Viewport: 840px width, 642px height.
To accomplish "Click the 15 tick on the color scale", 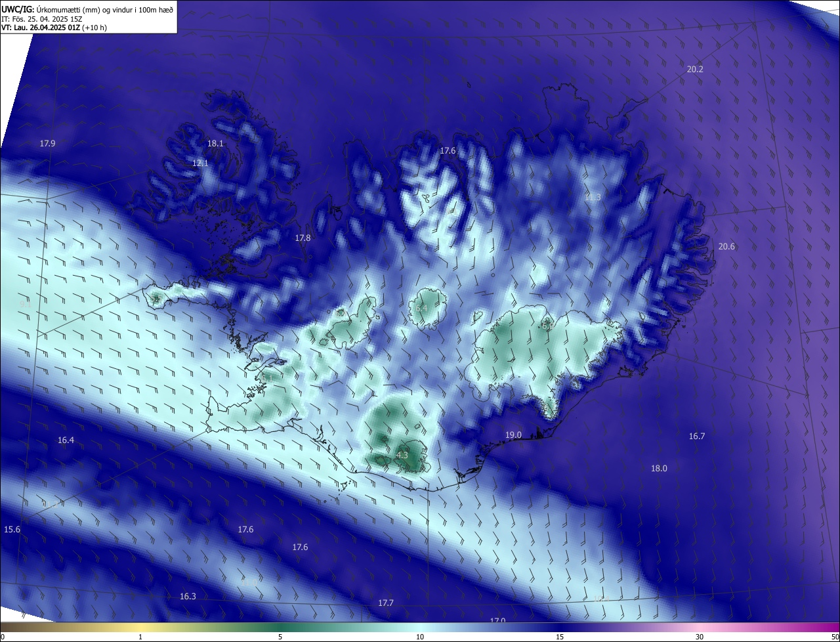I will 560,637.
